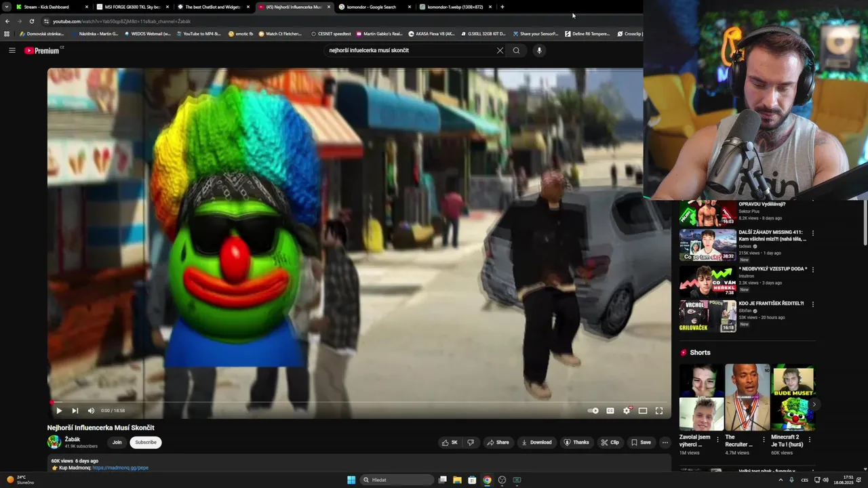Image resolution: width=868 pixels, height=488 pixels.
Task: Open weather widget showing 24°C
Action: (20, 480)
